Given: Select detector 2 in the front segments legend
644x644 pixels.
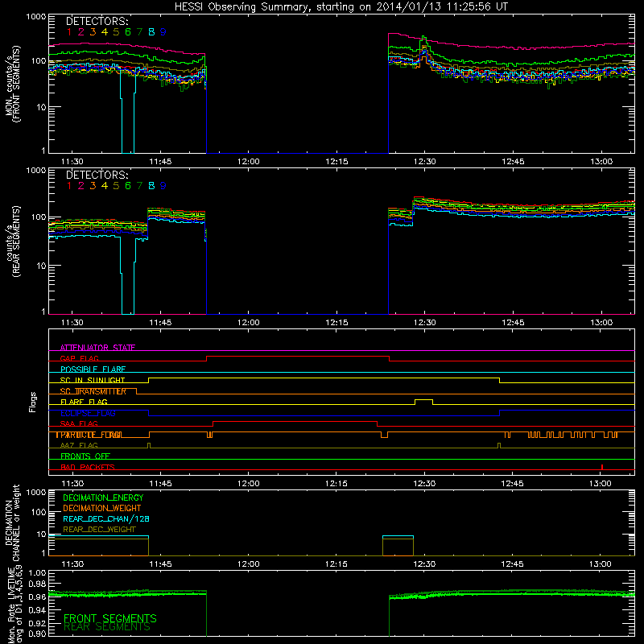Looking at the screenshot, I should click(81, 32).
